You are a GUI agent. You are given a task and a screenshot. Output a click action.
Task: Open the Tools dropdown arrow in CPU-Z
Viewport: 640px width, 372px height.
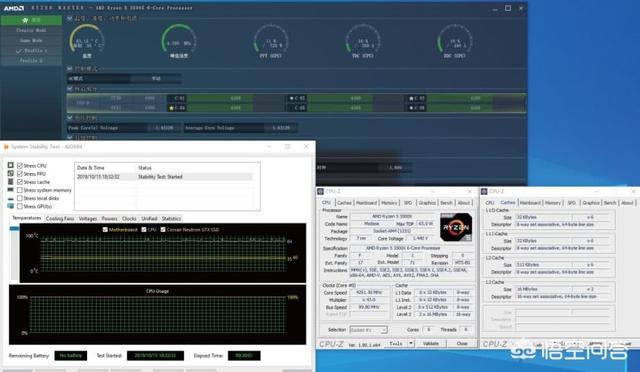pos(411,343)
